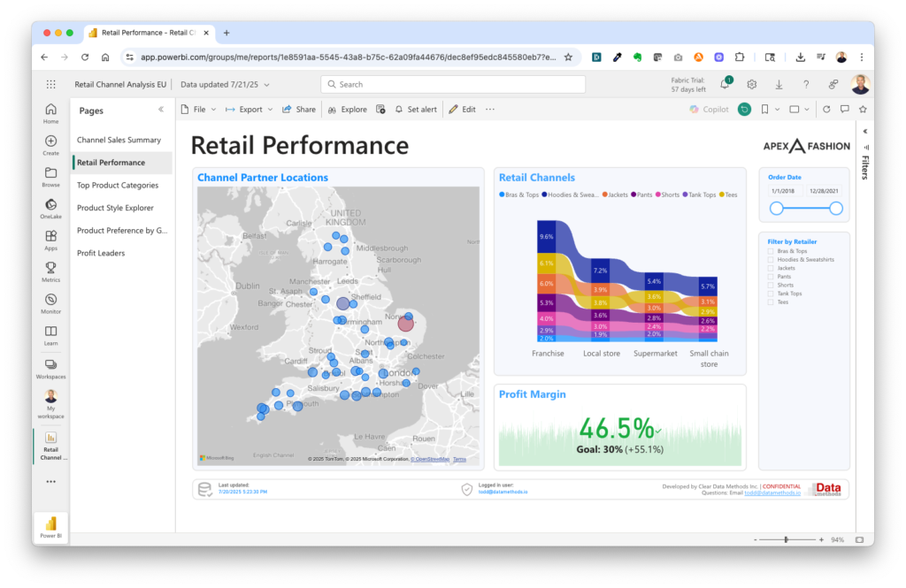Click the refresh visuals icon in toolbar
Screen dimensions: 906x588
pyautogui.click(x=826, y=110)
